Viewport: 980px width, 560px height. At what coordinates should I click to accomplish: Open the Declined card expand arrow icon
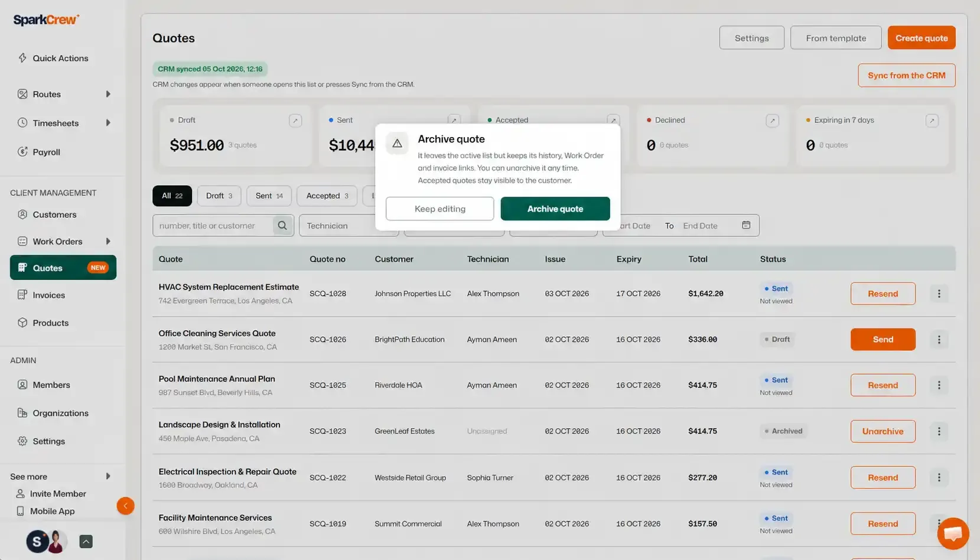coord(772,121)
